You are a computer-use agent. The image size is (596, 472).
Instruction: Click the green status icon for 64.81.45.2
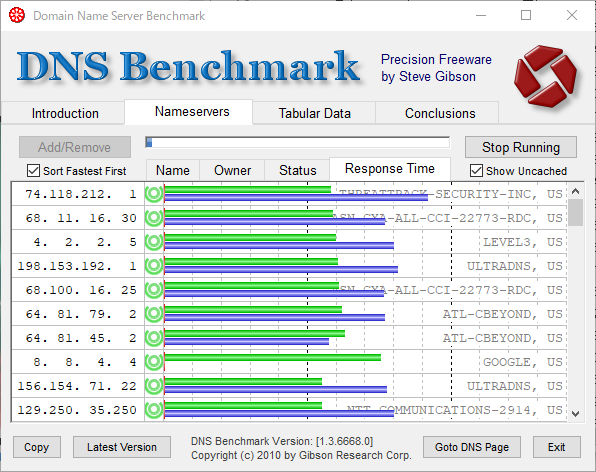(x=154, y=338)
